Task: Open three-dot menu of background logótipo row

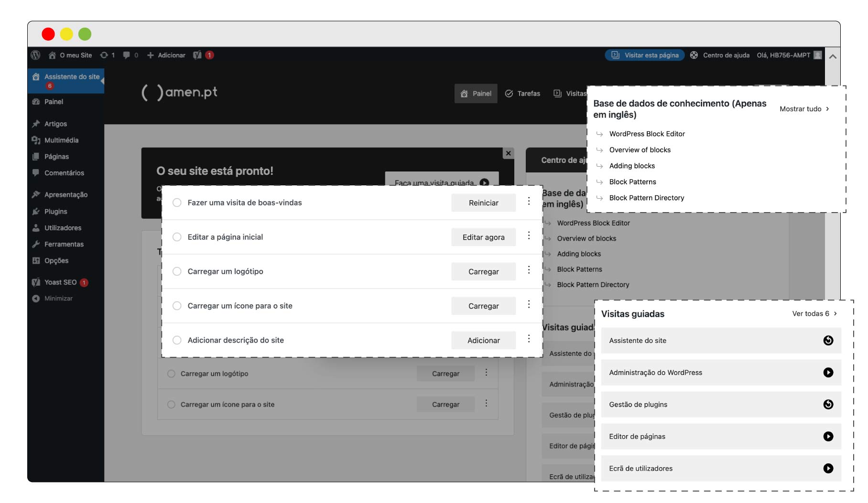Action: (486, 372)
